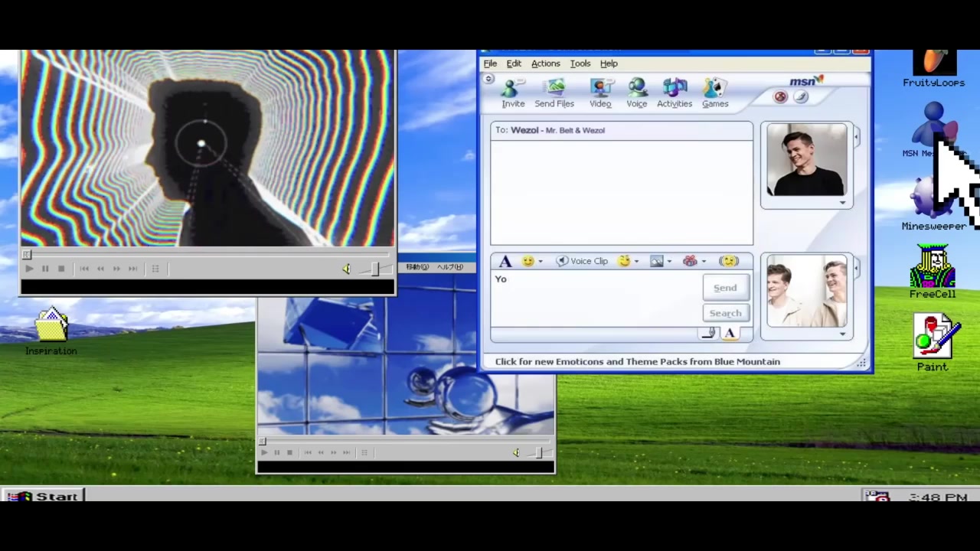Open the Tools menu
Viewport: 980px width, 551px height.
(580, 64)
